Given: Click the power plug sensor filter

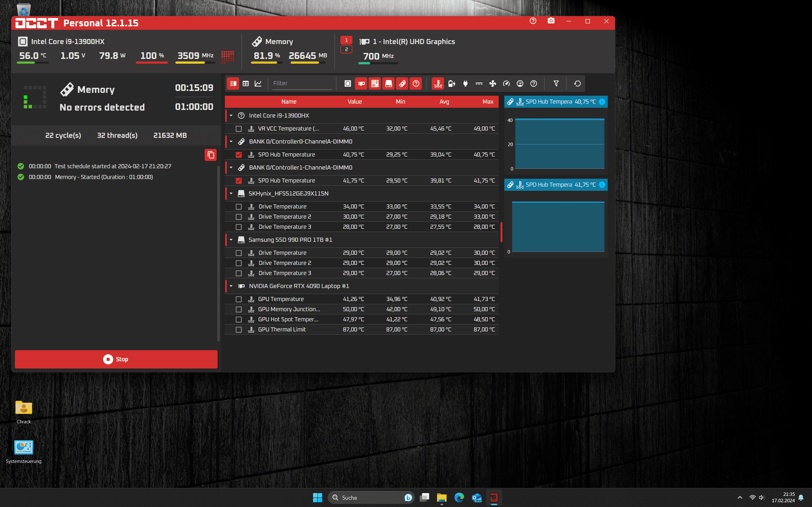Looking at the screenshot, I should [465, 83].
